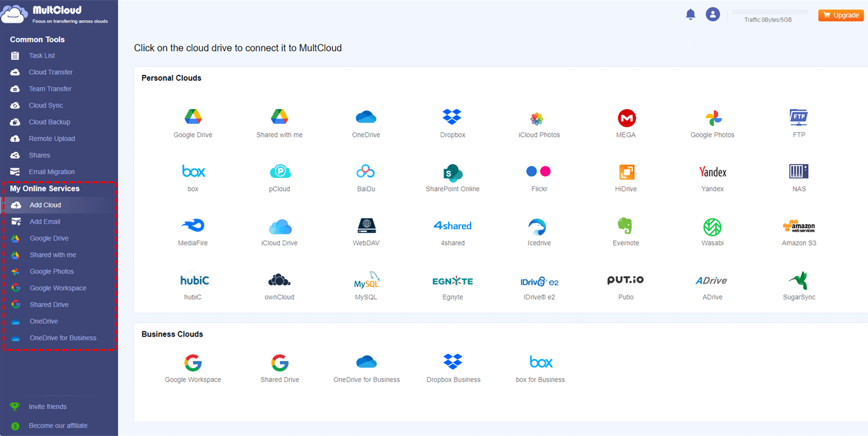Connect Shared with me in Personal Clouds

pos(279,124)
